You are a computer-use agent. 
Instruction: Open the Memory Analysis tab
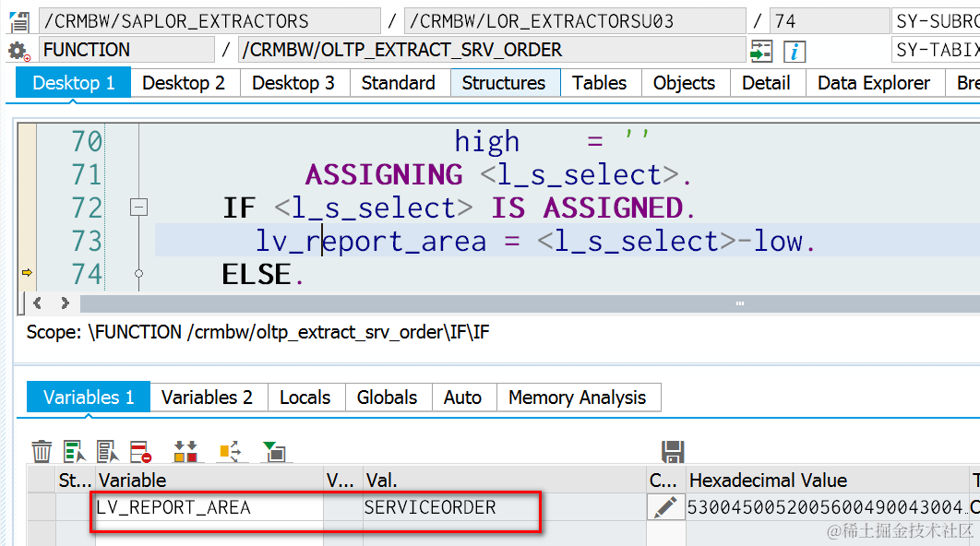(578, 398)
